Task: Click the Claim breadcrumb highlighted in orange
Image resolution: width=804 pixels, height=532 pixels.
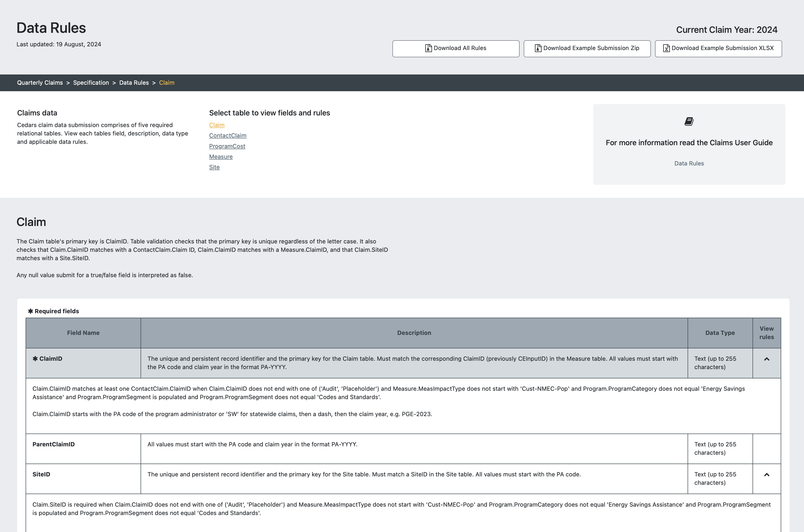Action: pyautogui.click(x=167, y=83)
